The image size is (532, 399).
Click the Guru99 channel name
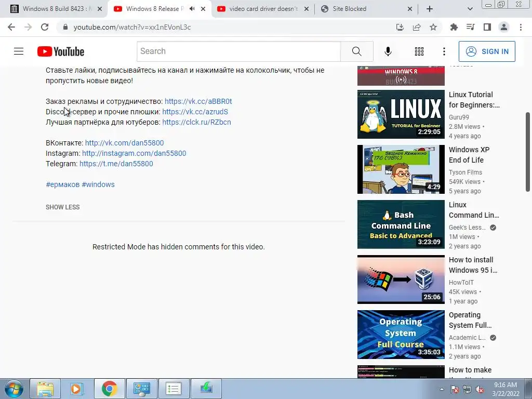click(459, 117)
